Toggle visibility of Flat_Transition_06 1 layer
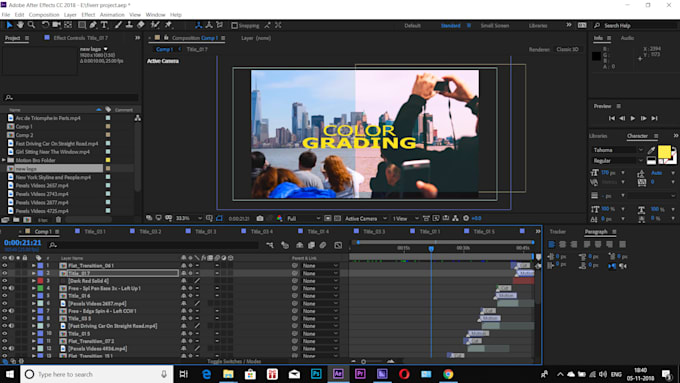This screenshot has width=680, height=383. [x=5, y=265]
